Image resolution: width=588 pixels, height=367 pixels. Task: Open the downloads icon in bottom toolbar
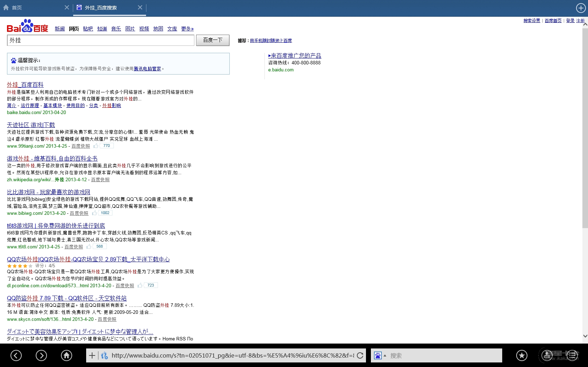tap(547, 355)
